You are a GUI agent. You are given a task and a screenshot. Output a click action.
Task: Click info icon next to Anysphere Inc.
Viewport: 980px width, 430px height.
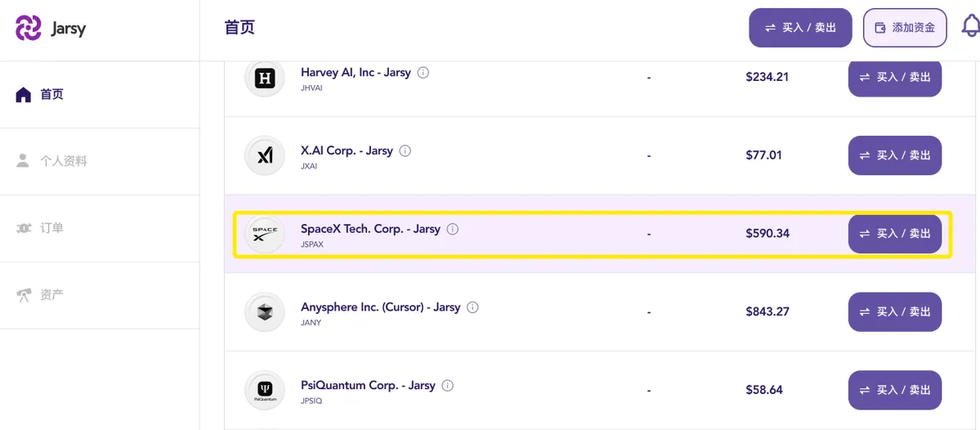coord(472,307)
